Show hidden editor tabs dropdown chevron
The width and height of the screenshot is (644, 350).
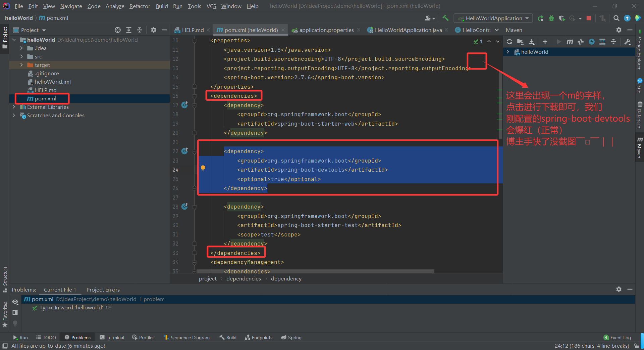click(497, 30)
